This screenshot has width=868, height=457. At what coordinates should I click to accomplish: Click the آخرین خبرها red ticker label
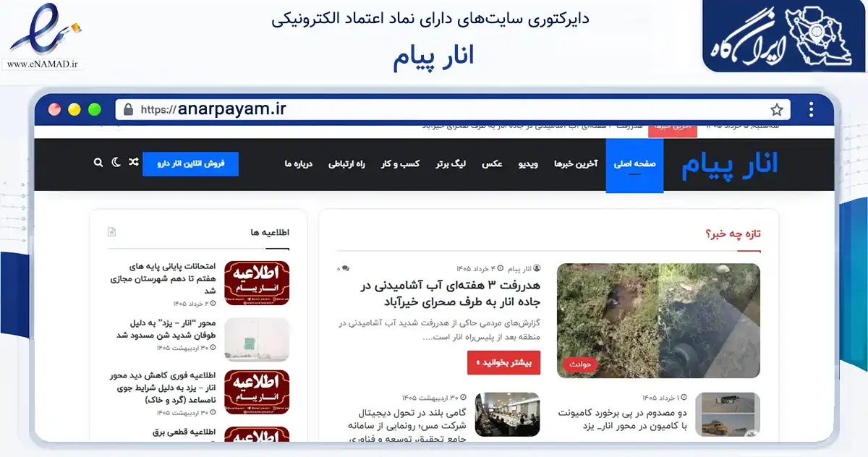point(673,127)
